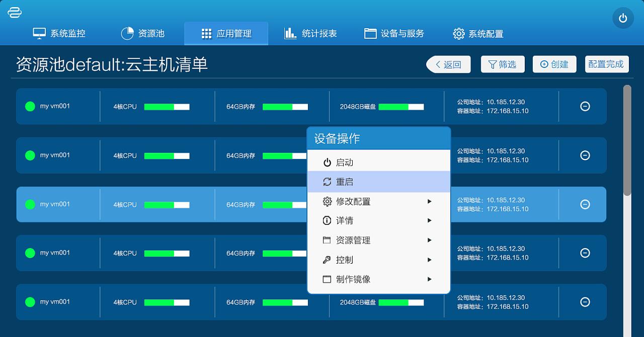
Task: Click 4核CPU usage bar in highlighted row
Action: point(167,205)
